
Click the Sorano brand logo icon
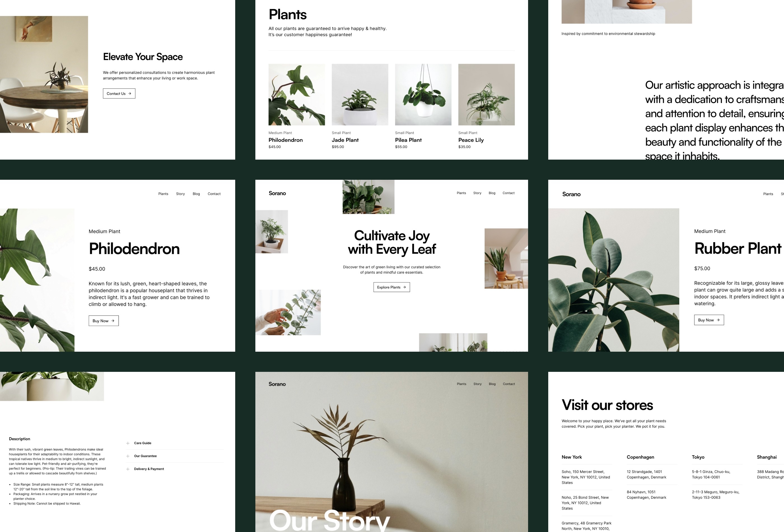[x=277, y=193]
